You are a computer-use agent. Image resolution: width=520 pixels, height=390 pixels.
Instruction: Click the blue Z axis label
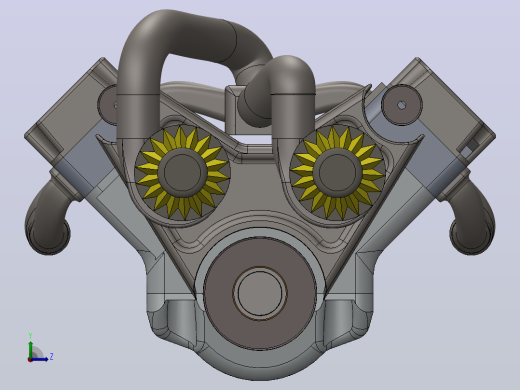pos(51,357)
